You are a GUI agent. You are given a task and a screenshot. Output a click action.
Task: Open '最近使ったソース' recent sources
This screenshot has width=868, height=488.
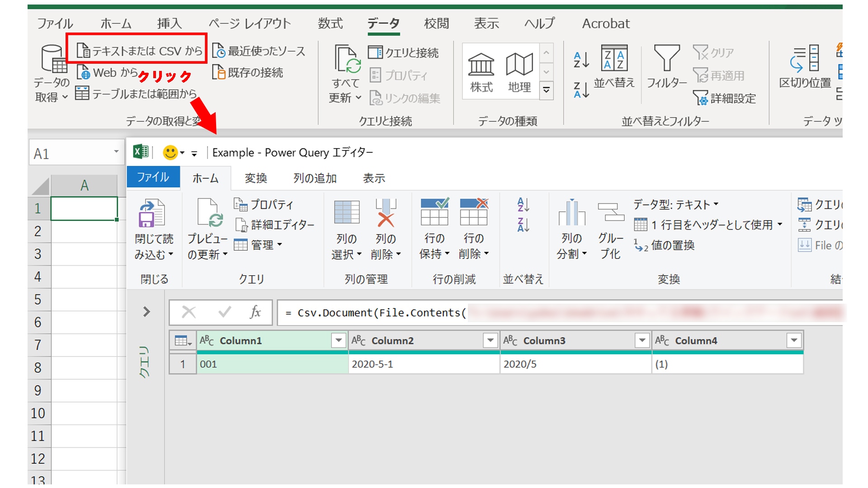coord(259,51)
